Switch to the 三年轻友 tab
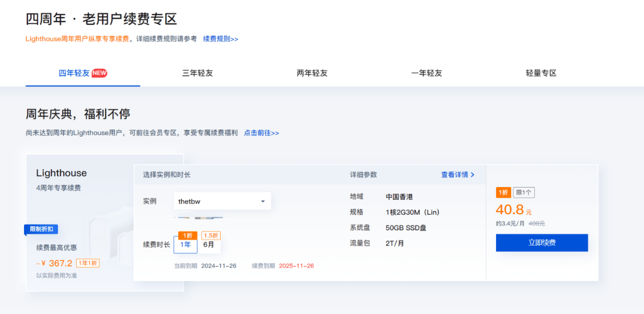 [197, 73]
